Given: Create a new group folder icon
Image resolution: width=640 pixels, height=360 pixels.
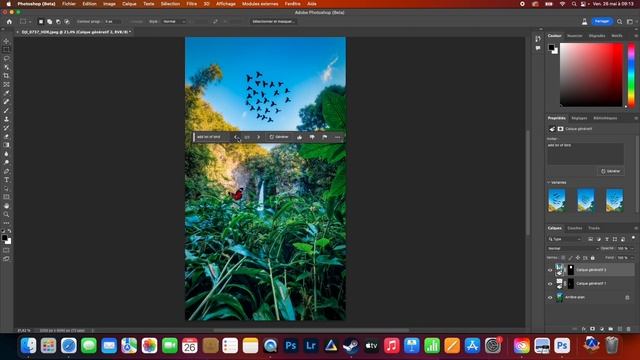Looking at the screenshot, I should pos(611,329).
